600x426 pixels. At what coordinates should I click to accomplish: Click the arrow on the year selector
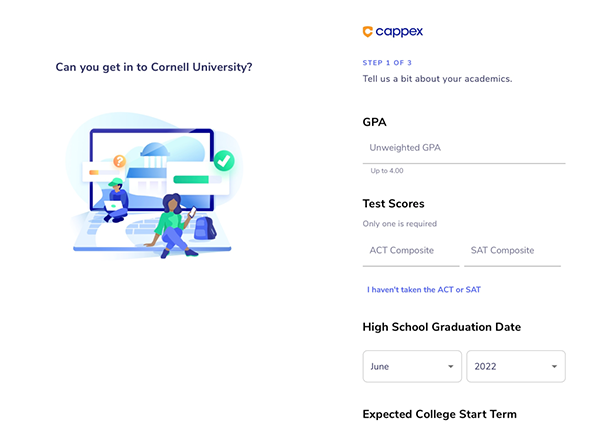coord(554,367)
